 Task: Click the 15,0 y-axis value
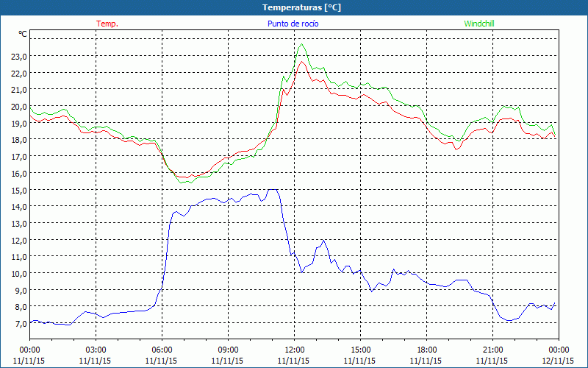19,190
